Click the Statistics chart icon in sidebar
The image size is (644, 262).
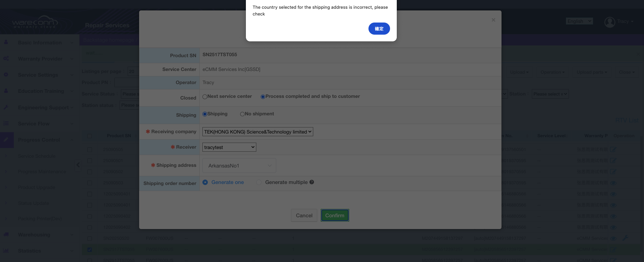(6, 251)
